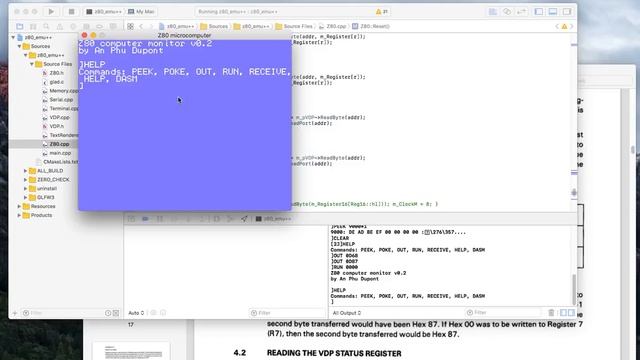Viewport: 640px width, 360px height.
Task: Toggle the Navigator panel visibility
Action: click(x=539, y=11)
